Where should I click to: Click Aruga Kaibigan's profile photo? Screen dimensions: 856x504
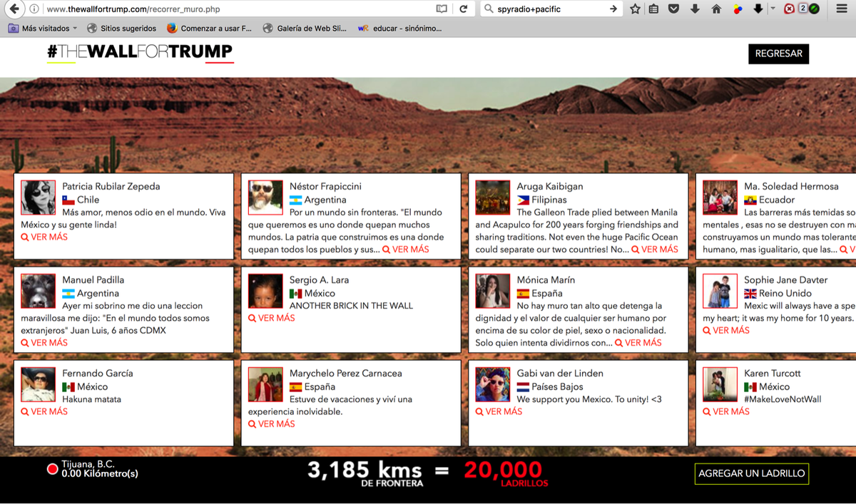pyautogui.click(x=493, y=197)
